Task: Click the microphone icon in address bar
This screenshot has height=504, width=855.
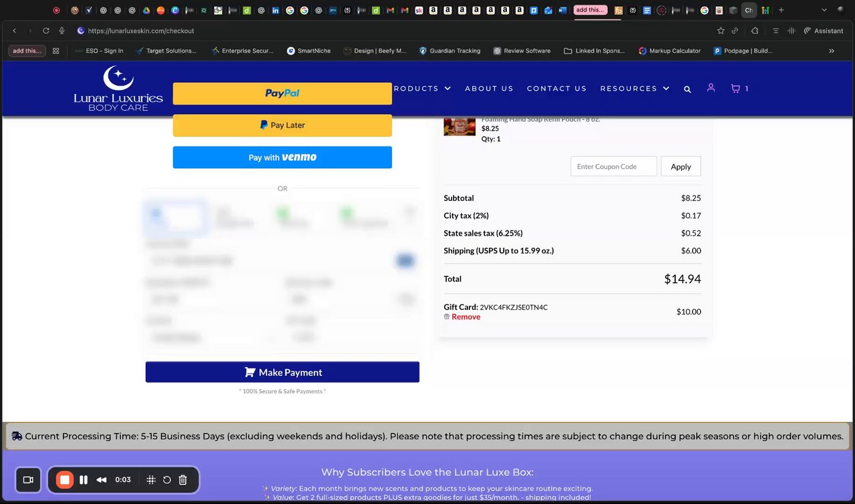Action: tap(62, 31)
